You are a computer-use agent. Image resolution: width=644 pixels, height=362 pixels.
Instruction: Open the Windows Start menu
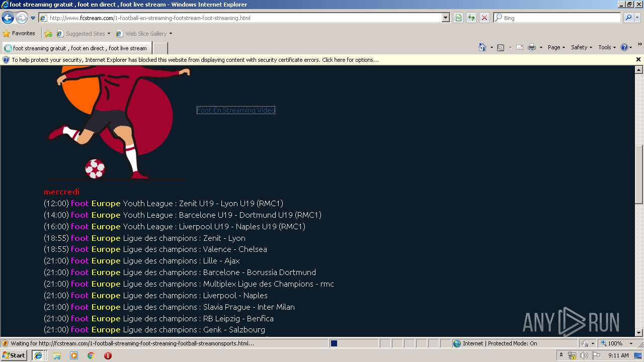click(x=14, y=355)
